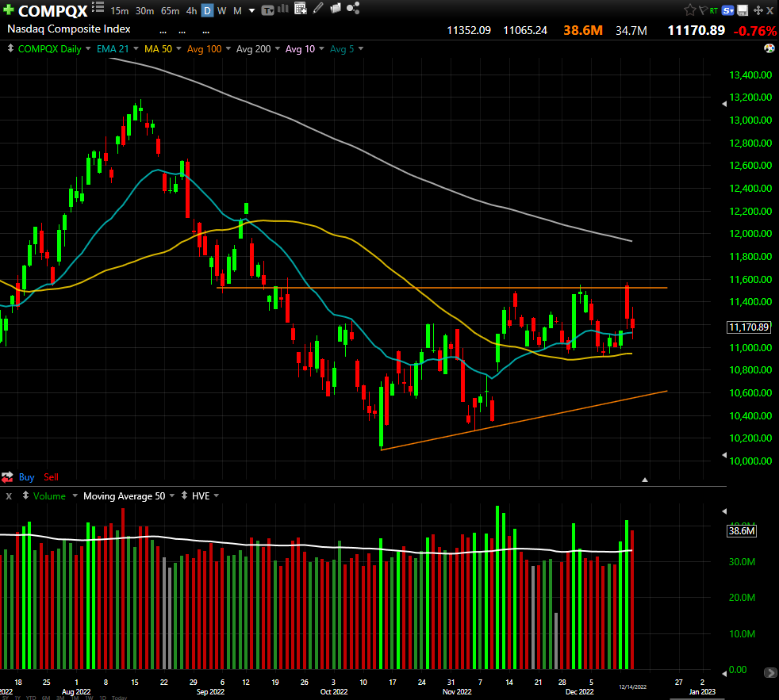Open the blue S dropdown button
The height and width of the screenshot is (700, 779).
(x=727, y=10)
